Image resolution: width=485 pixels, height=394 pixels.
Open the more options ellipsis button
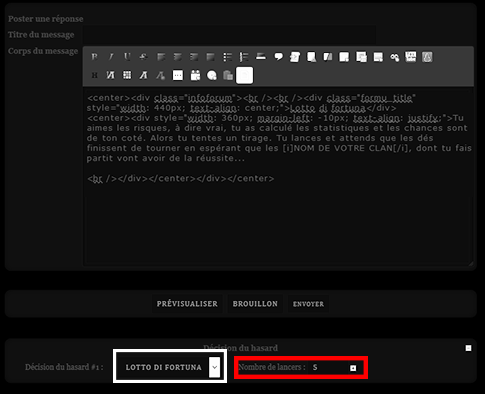coord(178,75)
